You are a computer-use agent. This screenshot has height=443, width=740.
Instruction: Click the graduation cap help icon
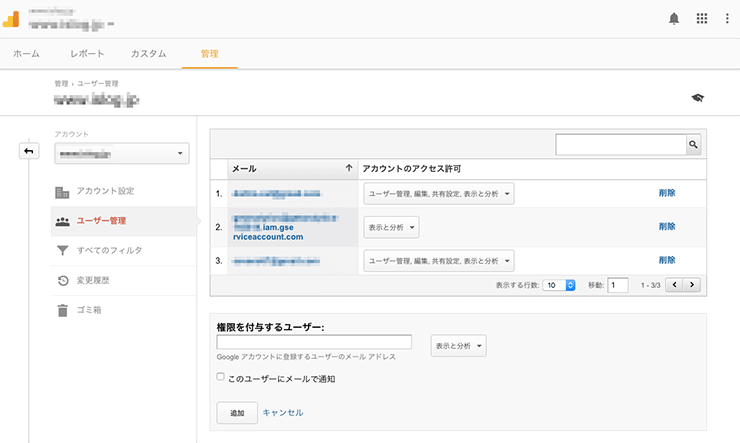698,98
